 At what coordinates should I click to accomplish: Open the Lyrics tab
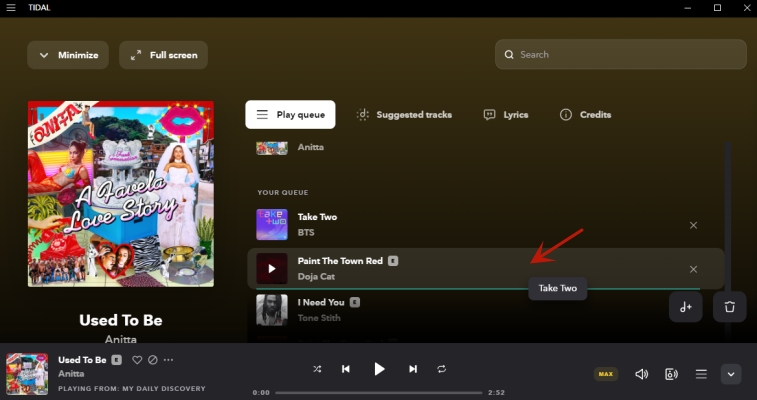[506, 114]
